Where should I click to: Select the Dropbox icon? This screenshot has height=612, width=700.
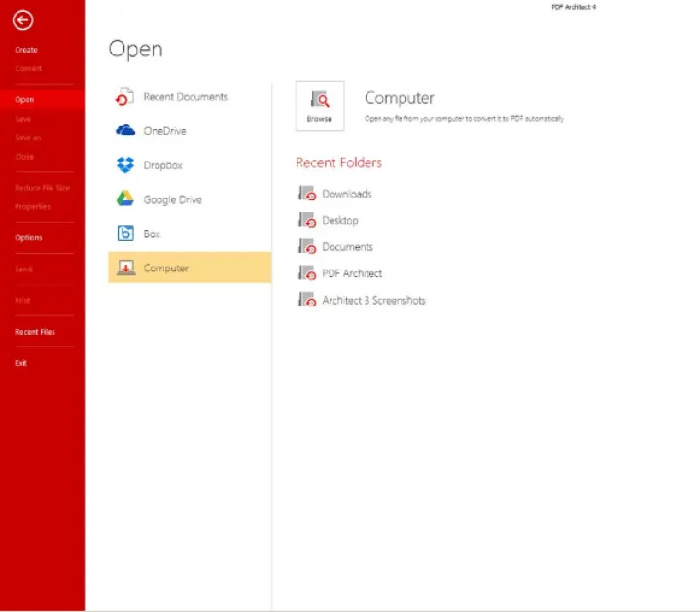point(125,165)
